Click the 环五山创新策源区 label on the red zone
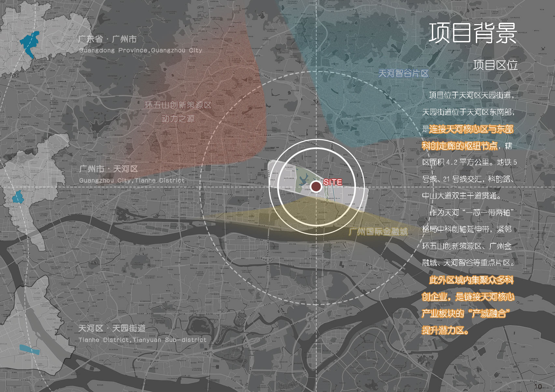 tap(178, 105)
